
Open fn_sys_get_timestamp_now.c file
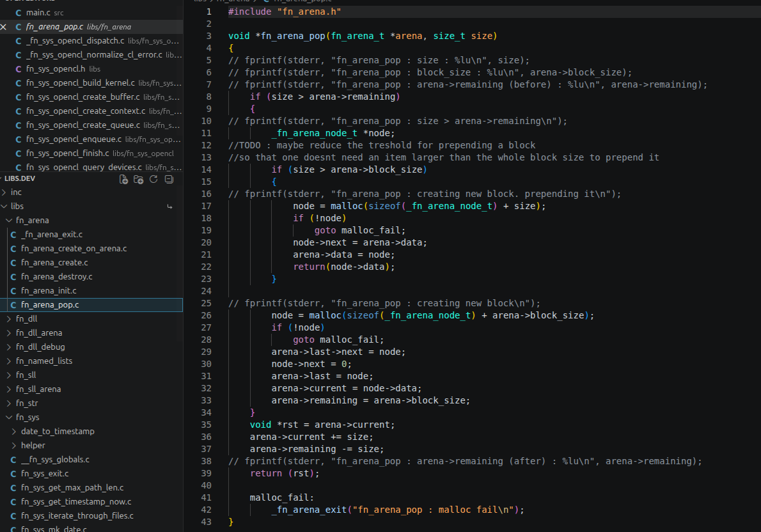point(91,502)
